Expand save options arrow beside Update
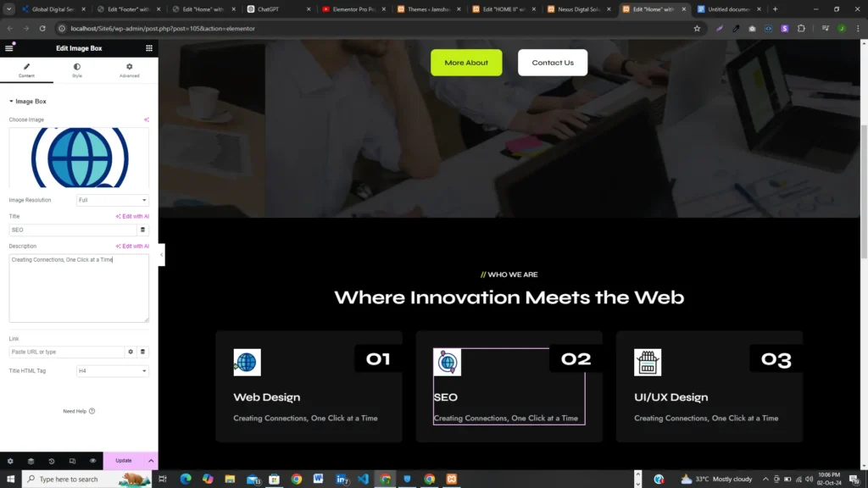The height and width of the screenshot is (488, 868). click(151, 461)
